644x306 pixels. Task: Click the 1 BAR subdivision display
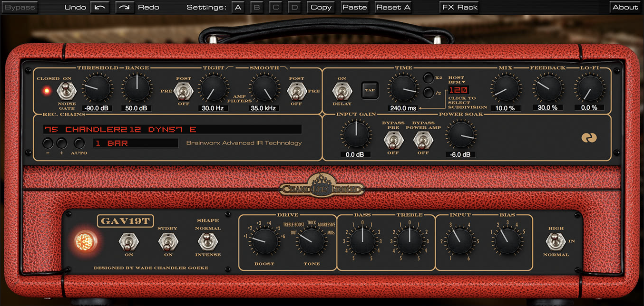point(136,143)
